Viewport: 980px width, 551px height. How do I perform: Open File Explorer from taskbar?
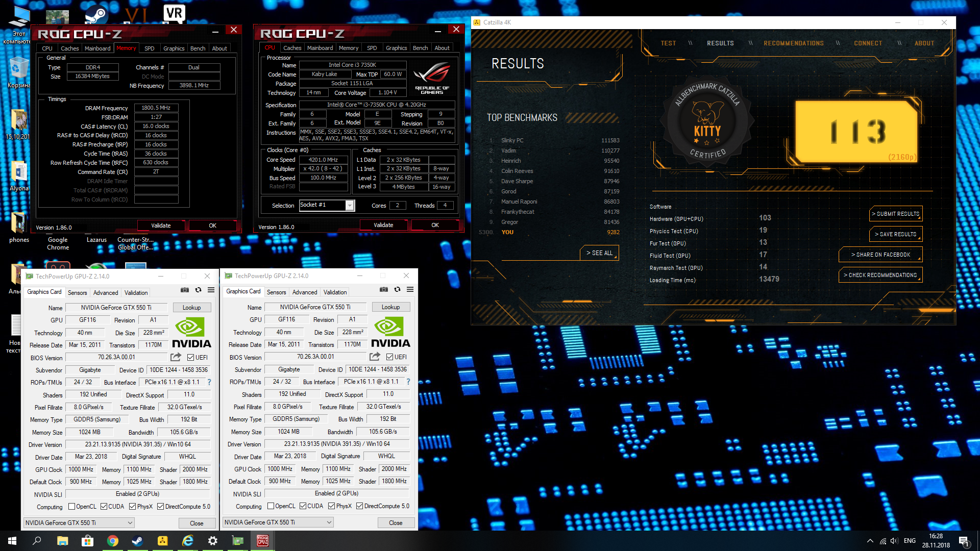point(62,541)
